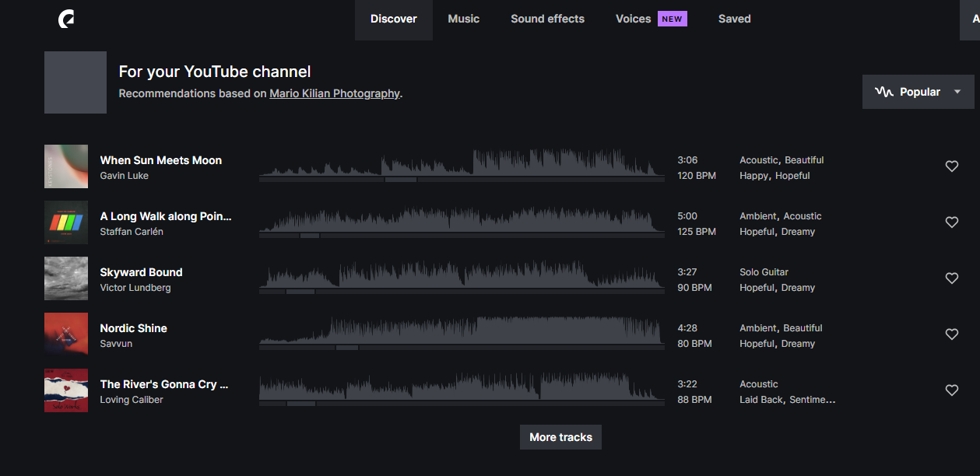Heart the Nordic Shine track
The image size is (980, 476).
[x=951, y=334]
